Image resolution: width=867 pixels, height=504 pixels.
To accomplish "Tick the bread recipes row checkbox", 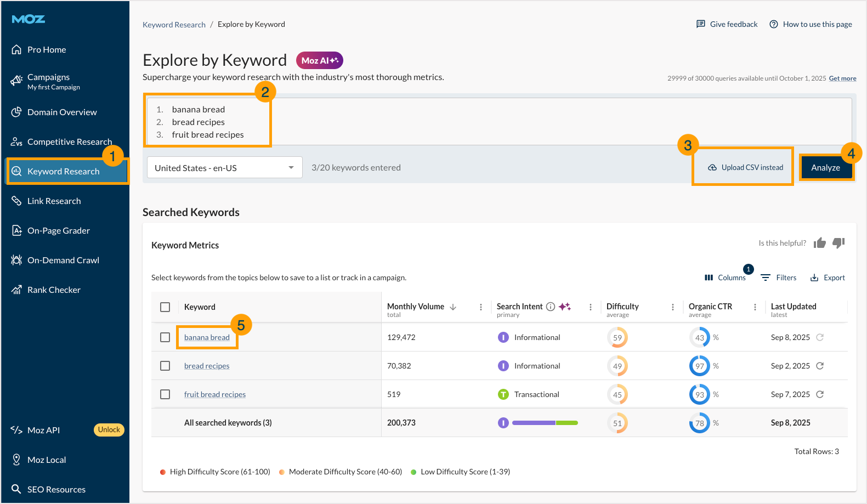I will [165, 366].
